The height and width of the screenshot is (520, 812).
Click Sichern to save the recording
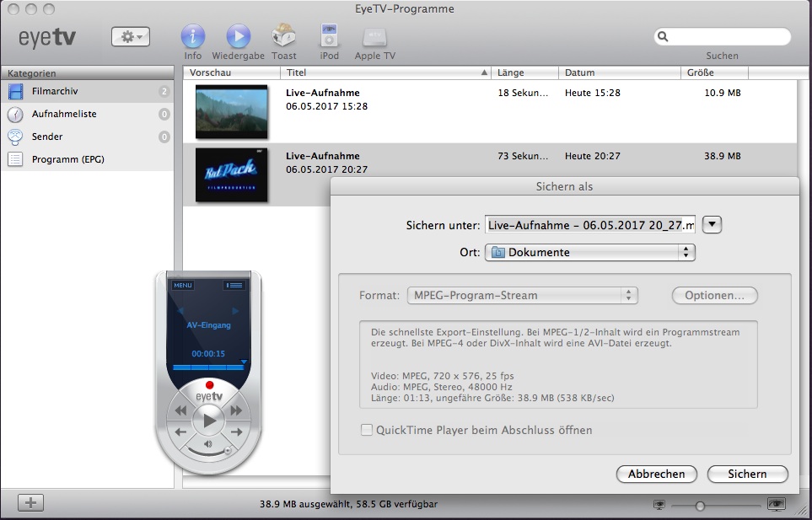(x=747, y=474)
